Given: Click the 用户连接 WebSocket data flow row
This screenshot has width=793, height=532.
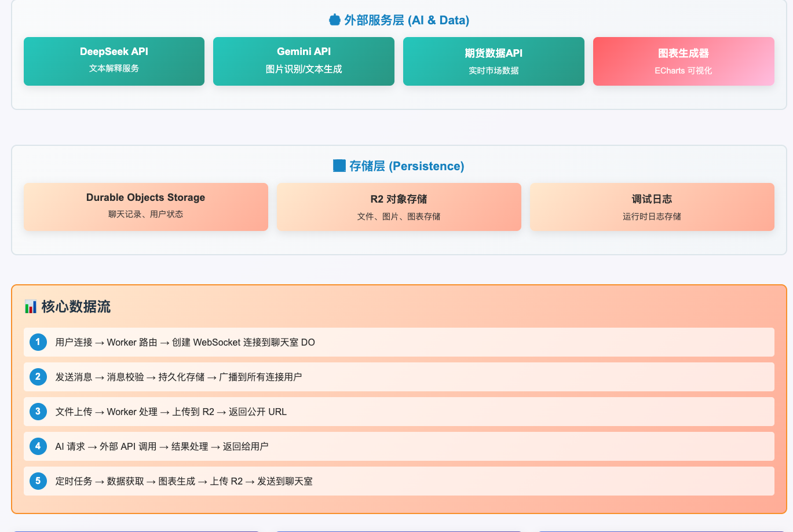Looking at the screenshot, I should click(x=399, y=342).
